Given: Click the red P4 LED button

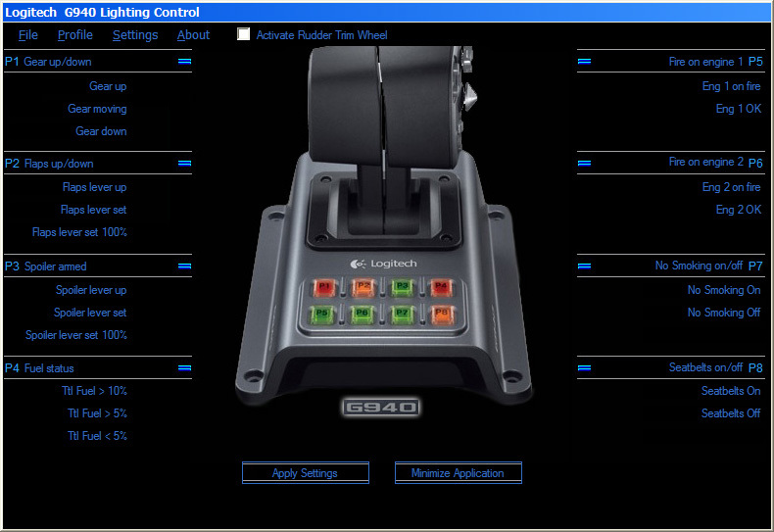Looking at the screenshot, I should [439, 287].
